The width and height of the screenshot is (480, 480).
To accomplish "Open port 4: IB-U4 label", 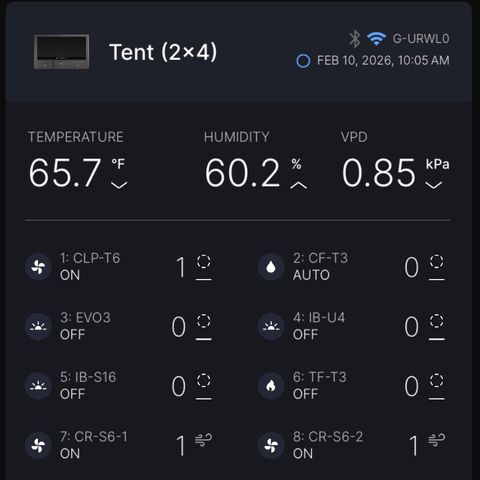I will 319,318.
